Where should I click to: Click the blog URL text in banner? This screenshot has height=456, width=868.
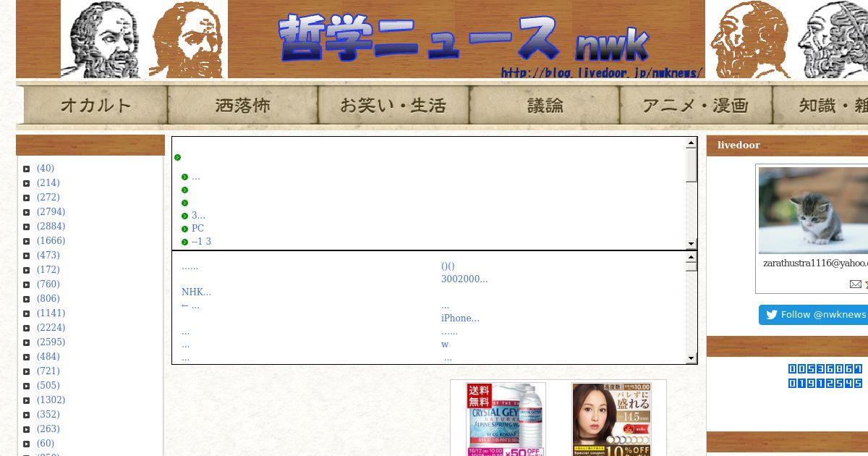[x=602, y=73]
